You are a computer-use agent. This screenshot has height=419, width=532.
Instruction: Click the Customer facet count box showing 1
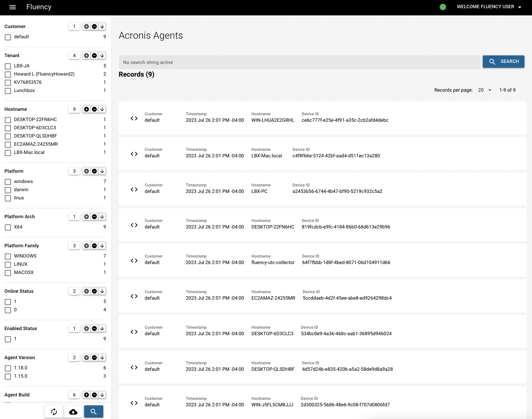pos(74,26)
